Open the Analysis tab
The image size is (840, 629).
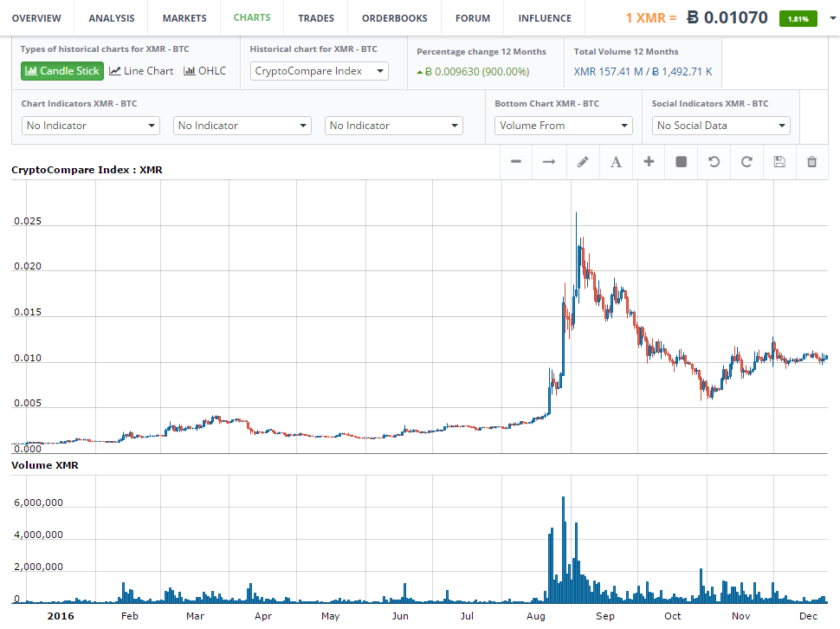click(112, 18)
